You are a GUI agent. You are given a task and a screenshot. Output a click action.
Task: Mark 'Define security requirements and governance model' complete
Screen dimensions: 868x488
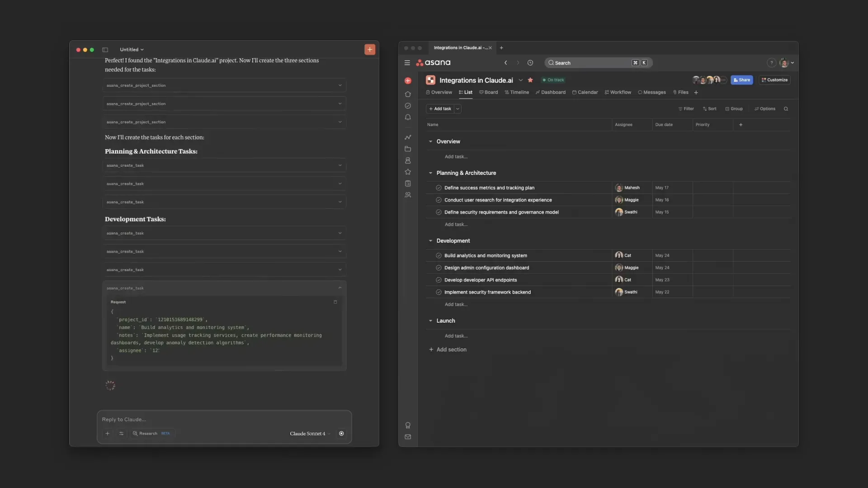click(x=439, y=212)
